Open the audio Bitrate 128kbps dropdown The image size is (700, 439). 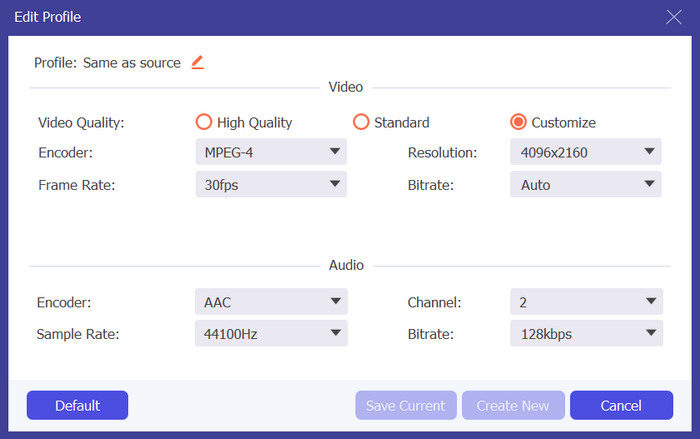[586, 333]
